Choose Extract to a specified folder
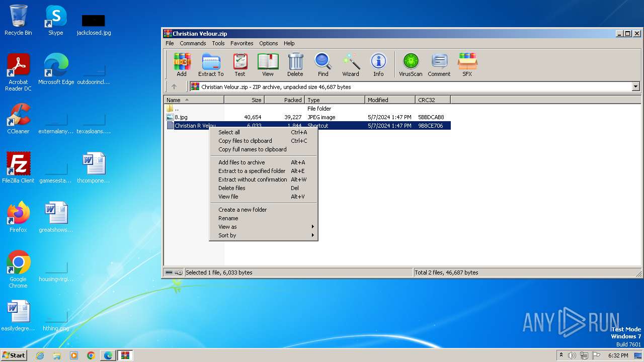Image resolution: width=644 pixels, height=362 pixels. [264, 171]
